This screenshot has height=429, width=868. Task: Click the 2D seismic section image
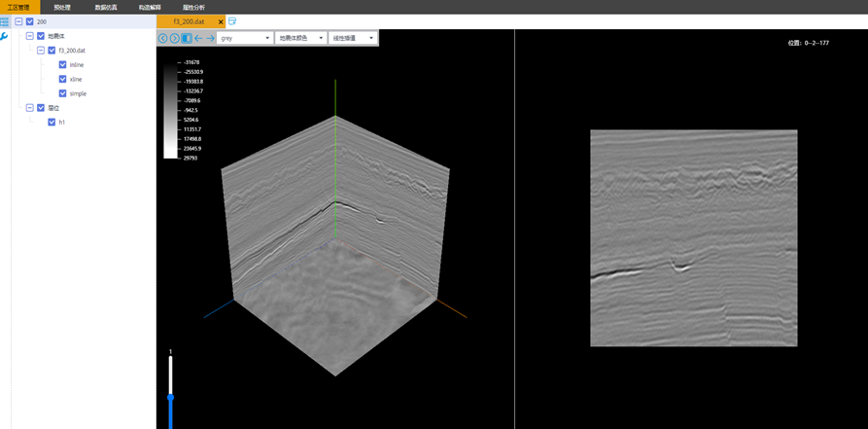(694, 237)
